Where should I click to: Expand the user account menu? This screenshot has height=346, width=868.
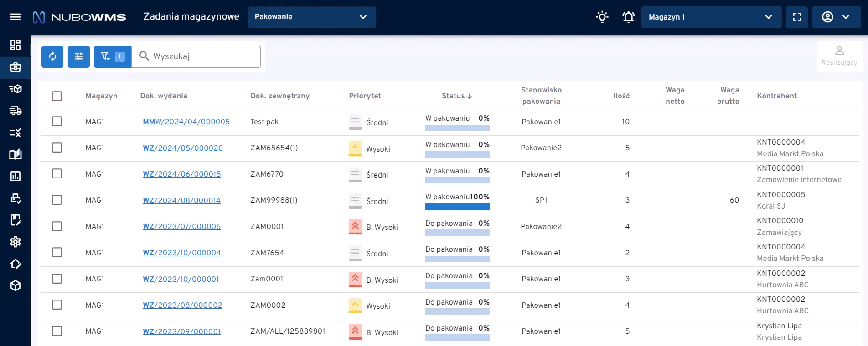(x=836, y=17)
